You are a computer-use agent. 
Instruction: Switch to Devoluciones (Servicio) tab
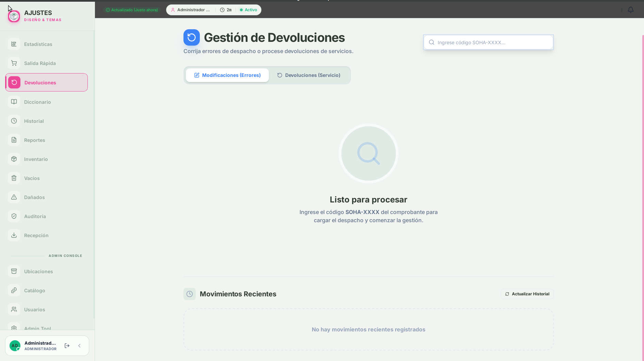(309, 75)
